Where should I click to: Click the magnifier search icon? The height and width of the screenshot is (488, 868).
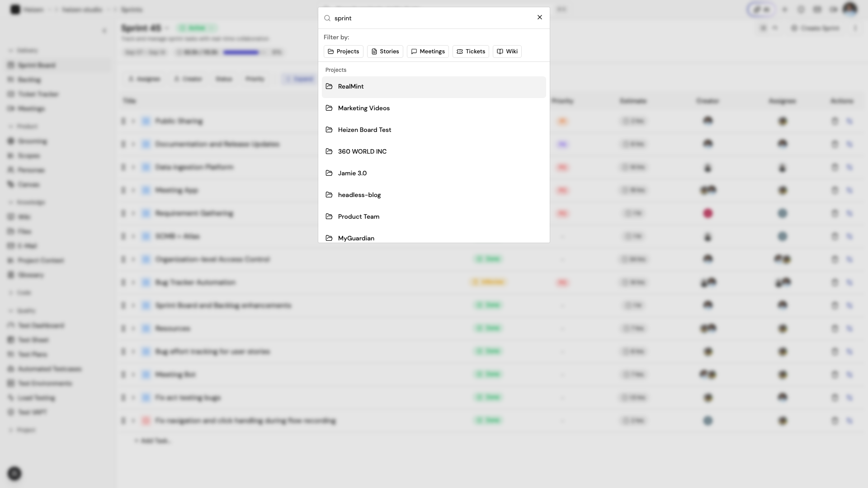(x=327, y=18)
